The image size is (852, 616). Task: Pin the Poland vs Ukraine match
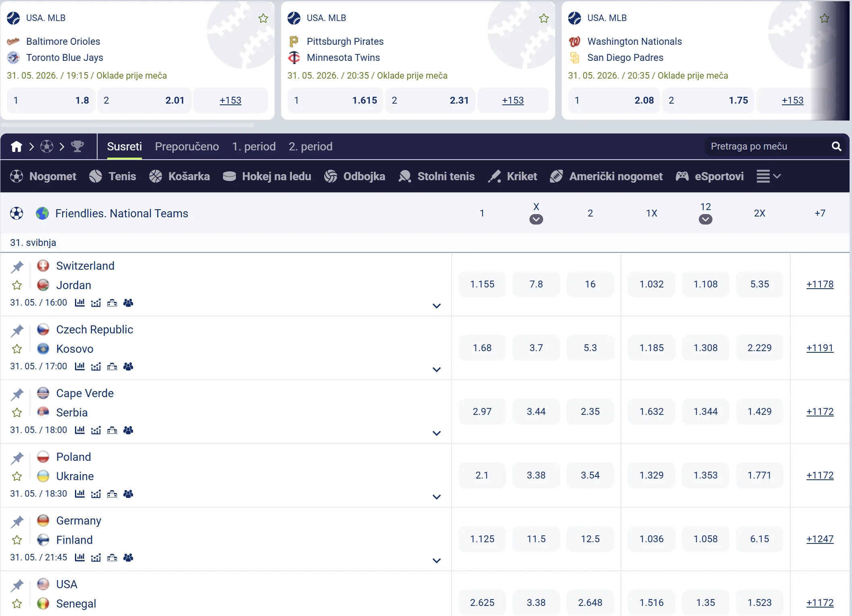tap(17, 458)
